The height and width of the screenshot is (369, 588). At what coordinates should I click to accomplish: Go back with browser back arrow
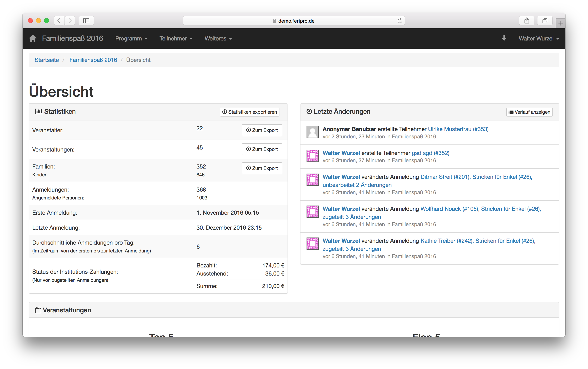click(59, 21)
